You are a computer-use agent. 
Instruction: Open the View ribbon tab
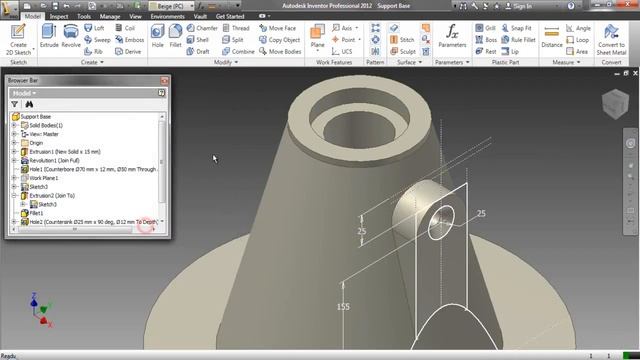point(135,16)
